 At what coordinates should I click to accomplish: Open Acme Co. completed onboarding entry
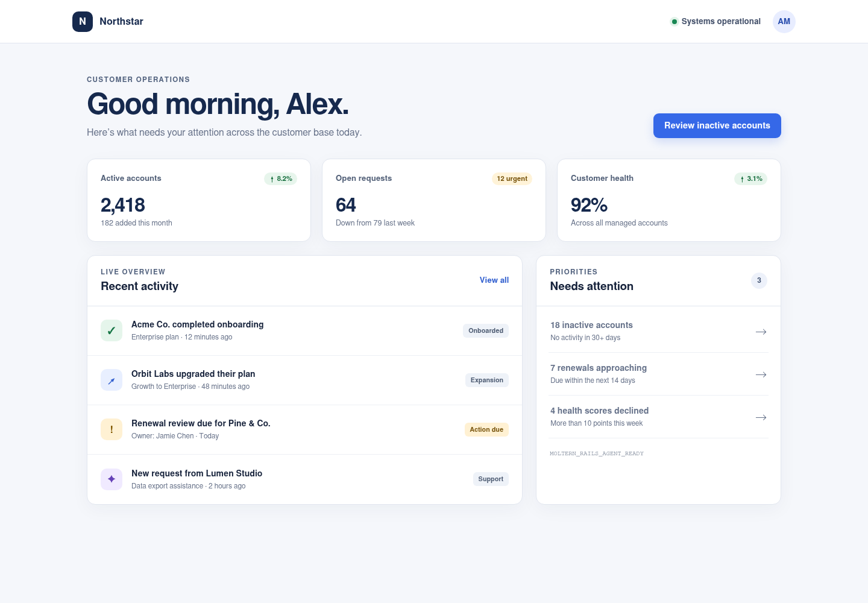[304, 330]
